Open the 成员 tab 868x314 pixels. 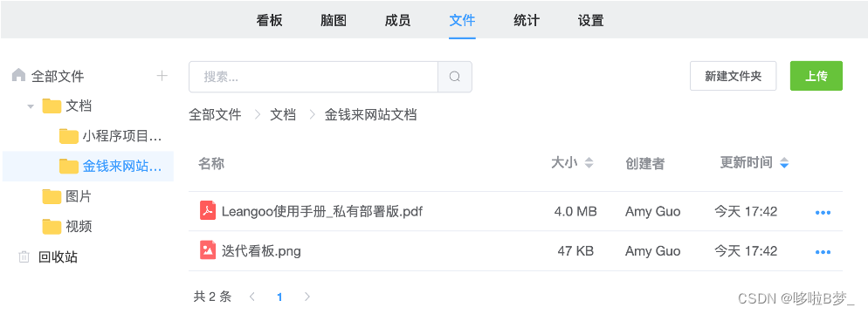tap(397, 21)
